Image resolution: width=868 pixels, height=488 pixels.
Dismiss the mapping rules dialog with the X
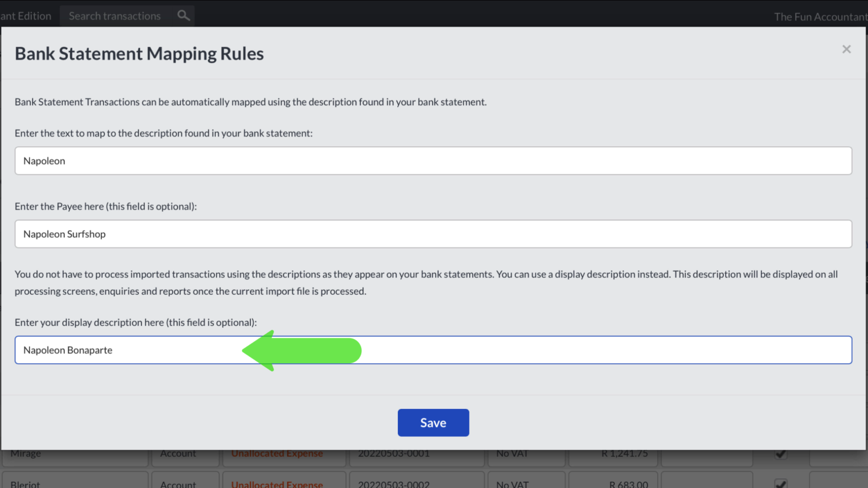846,49
